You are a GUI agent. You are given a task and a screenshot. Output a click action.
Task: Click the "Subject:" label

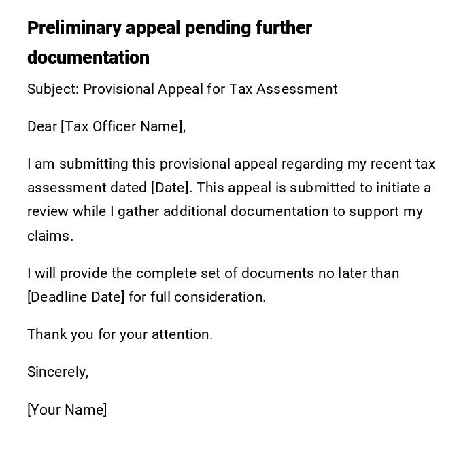(53, 89)
